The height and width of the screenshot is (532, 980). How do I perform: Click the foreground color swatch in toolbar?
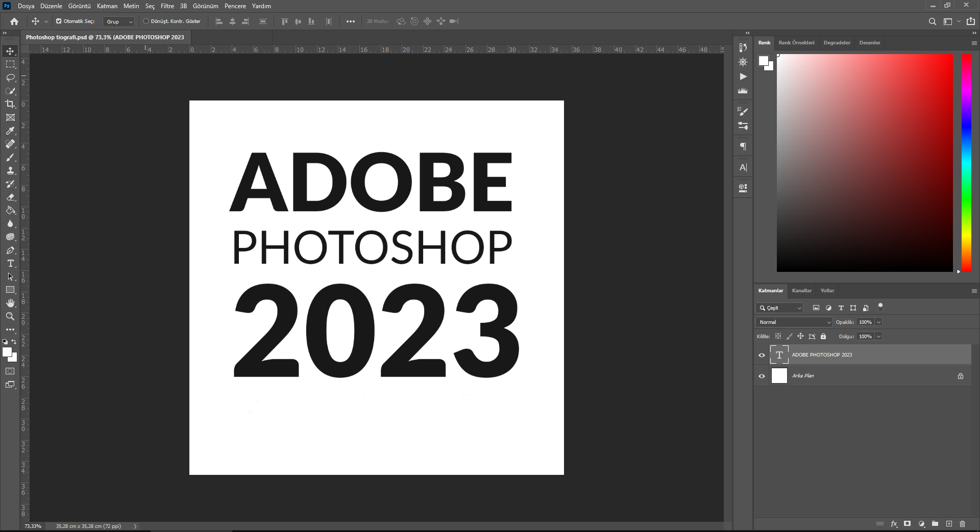7,352
